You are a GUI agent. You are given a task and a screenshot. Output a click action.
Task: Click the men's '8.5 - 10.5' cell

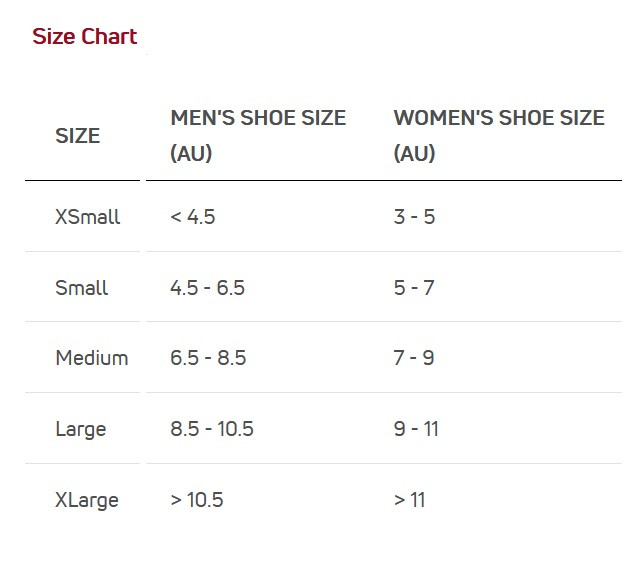(212, 429)
